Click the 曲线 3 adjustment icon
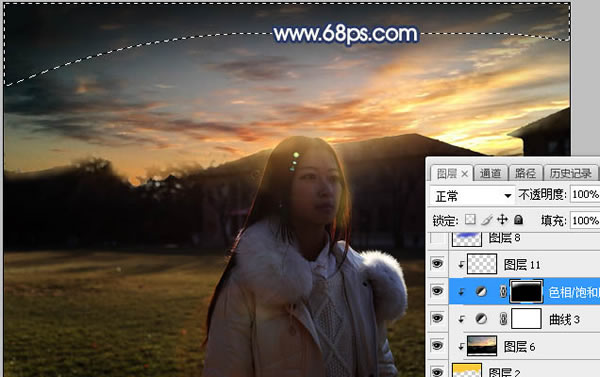 click(x=481, y=318)
